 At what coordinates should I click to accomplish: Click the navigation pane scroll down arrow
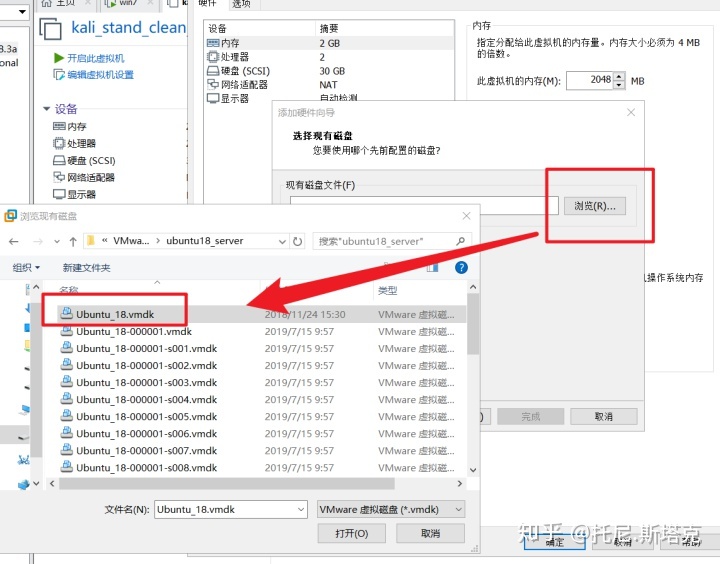pos(36,484)
